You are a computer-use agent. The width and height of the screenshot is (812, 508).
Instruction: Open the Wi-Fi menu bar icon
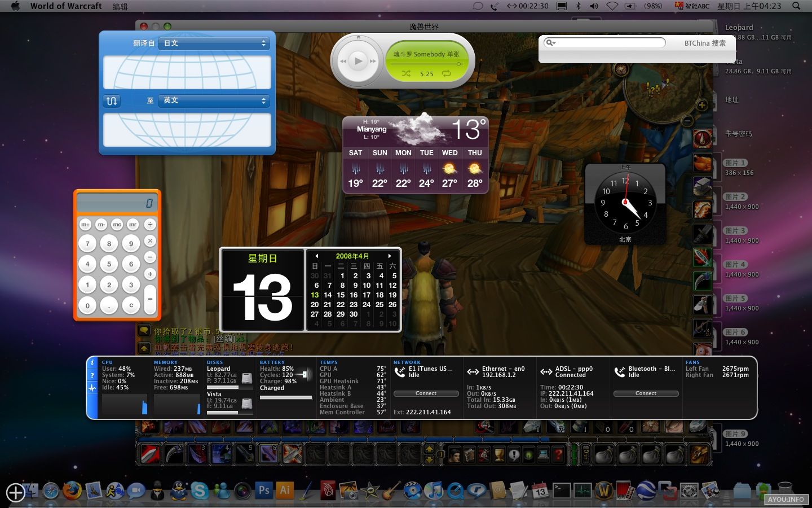(612, 6)
